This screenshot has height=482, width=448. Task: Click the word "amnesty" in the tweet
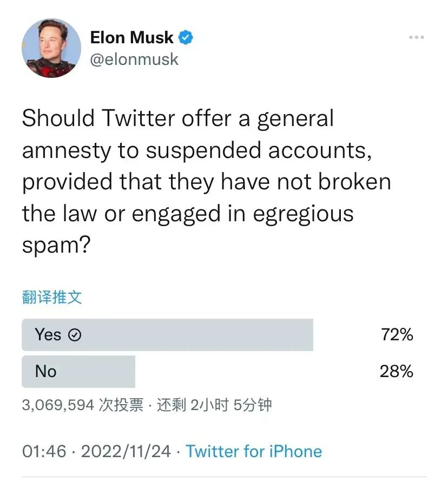67,151
